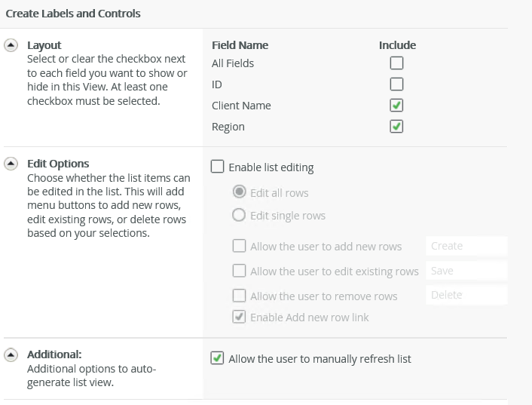Check the All Fields include checkbox
The image size is (532, 405).
click(x=396, y=63)
